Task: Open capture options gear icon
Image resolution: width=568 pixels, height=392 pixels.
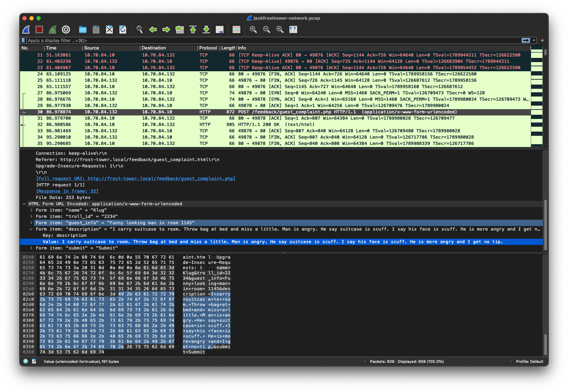Action: click(66, 29)
